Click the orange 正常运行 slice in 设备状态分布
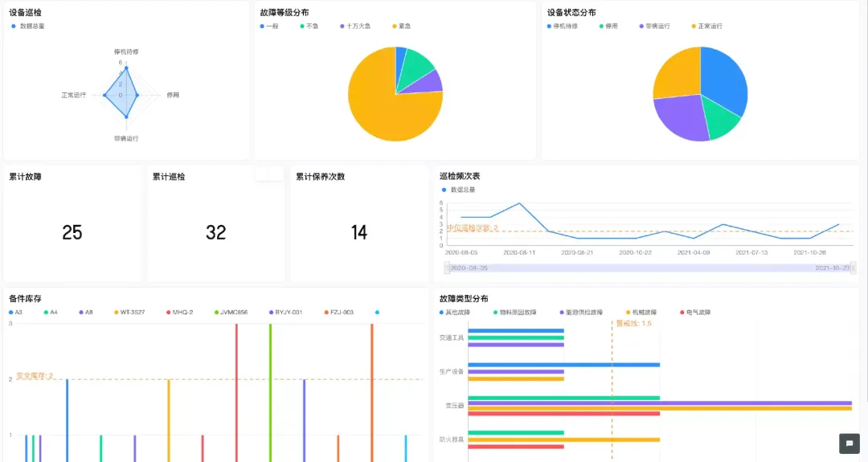 [680, 75]
